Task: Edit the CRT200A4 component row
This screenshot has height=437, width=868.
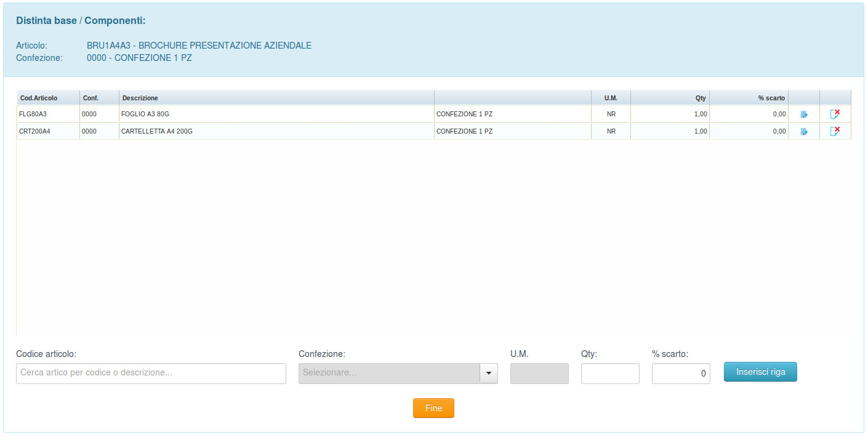Action: pos(803,132)
